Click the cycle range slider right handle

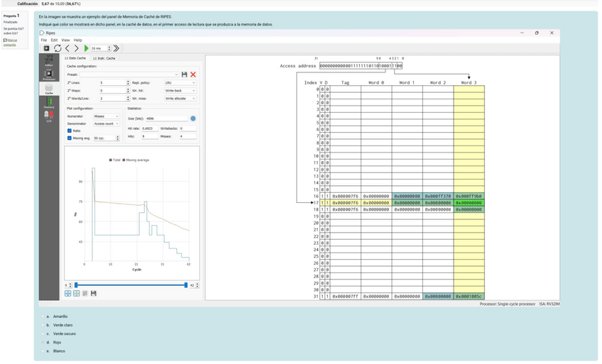coord(186,285)
